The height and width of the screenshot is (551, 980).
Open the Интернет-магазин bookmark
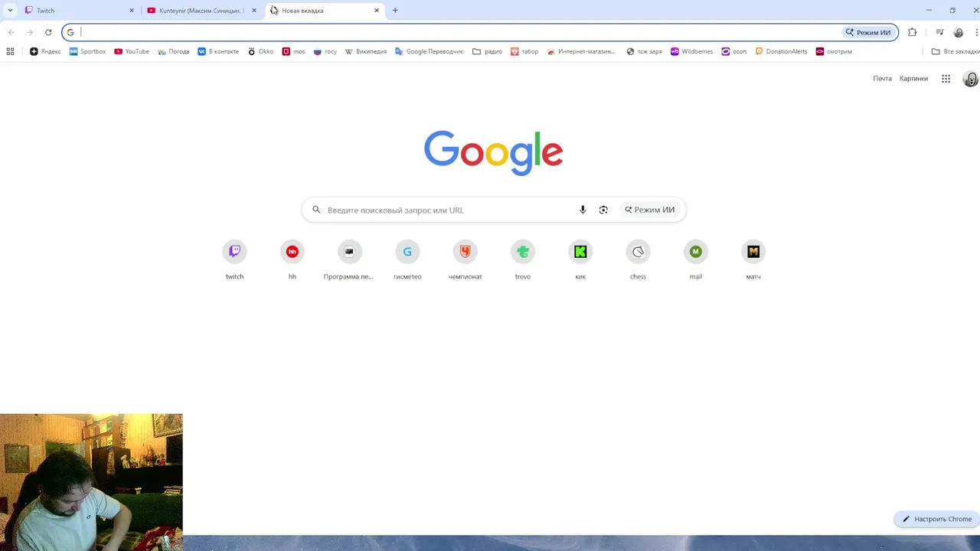pyautogui.click(x=581, y=51)
